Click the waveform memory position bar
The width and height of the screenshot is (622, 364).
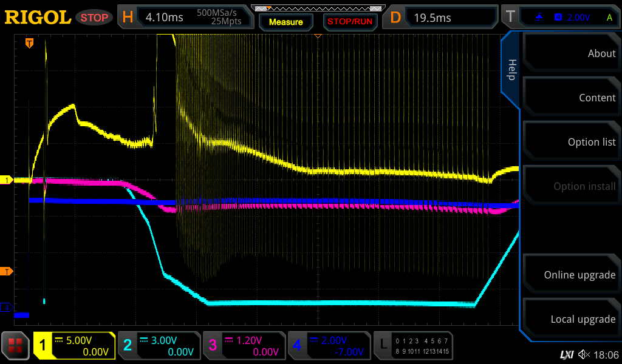[318, 8]
